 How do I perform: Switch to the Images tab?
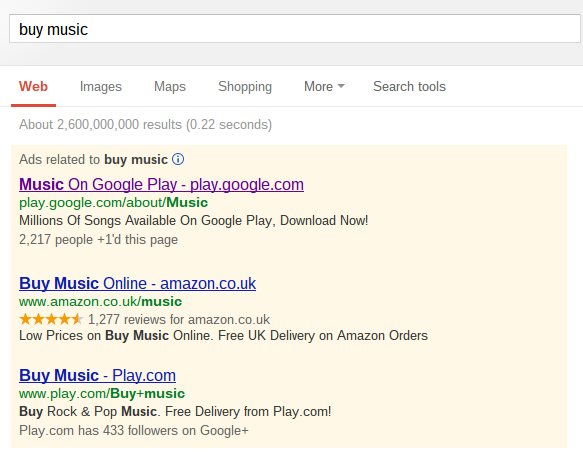click(x=101, y=86)
